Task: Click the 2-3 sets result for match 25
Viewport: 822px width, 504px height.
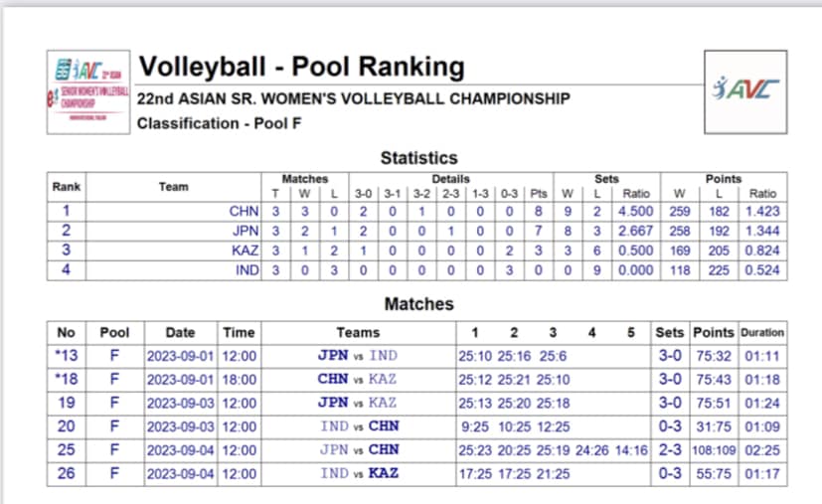Action: 670,450
